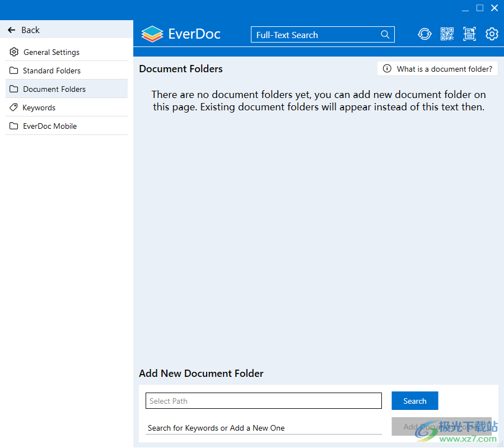Screen dimensions: 504x448
Task: Click Search for Keywords input field
Action: (x=264, y=428)
